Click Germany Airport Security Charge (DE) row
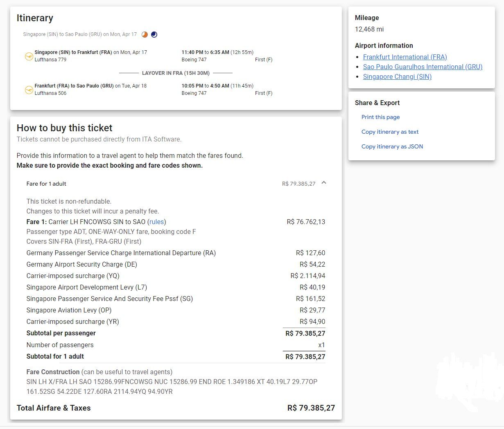Image resolution: width=504 pixels, height=429 pixels. (x=176, y=264)
